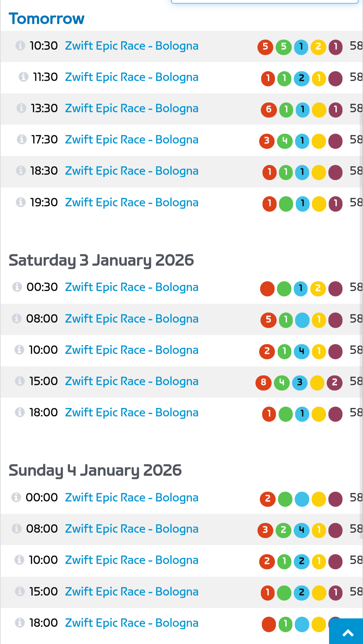Click info icon for tomorrow's 19:30 race

click(21, 202)
